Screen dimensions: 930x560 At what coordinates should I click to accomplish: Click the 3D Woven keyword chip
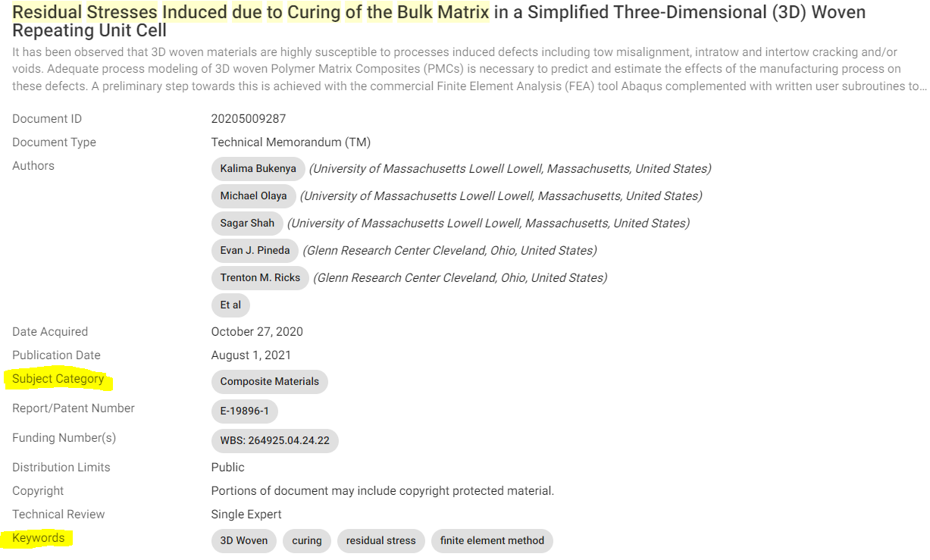click(243, 540)
